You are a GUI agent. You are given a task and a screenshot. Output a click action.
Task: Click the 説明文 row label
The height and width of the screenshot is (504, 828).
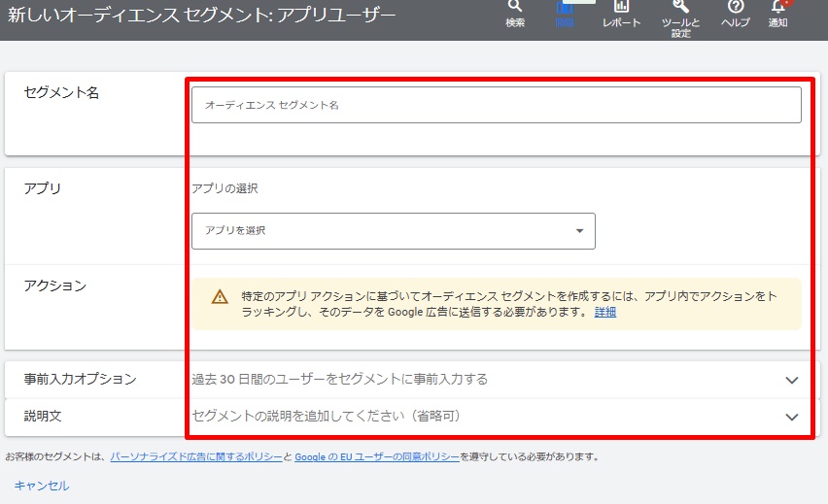(x=43, y=416)
